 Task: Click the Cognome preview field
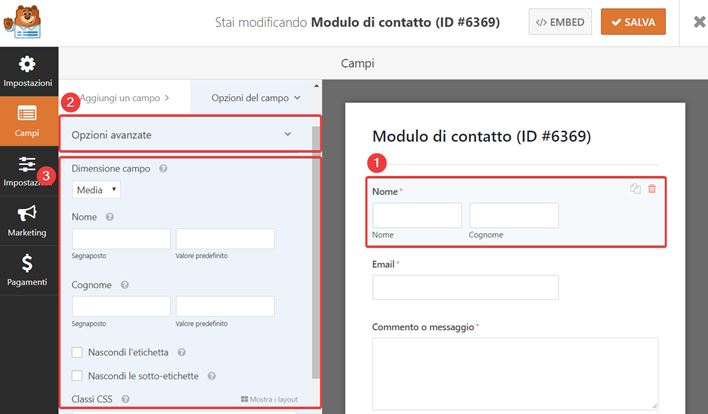[514, 215]
